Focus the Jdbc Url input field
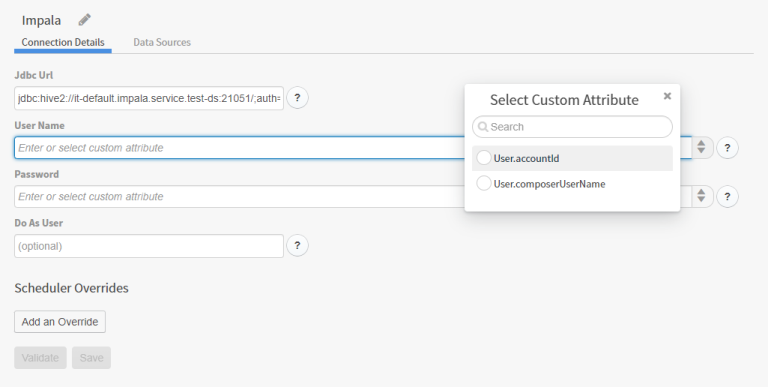This screenshot has height=387, width=768. tap(149, 98)
